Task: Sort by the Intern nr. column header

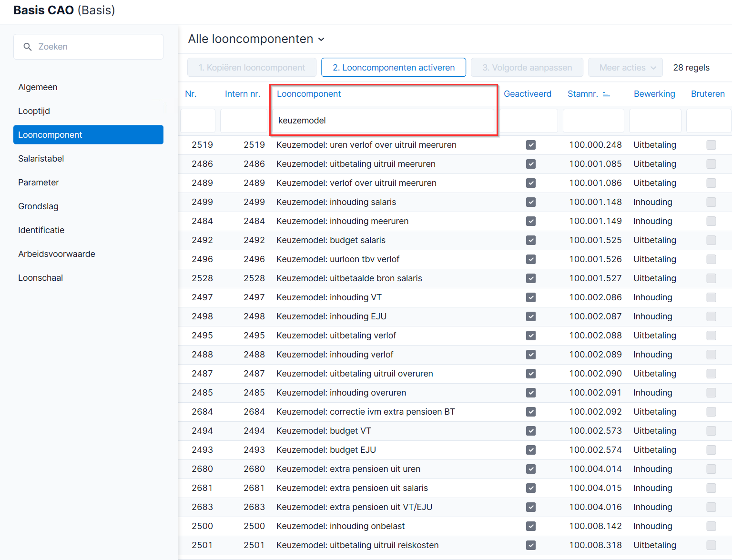Action: click(243, 94)
